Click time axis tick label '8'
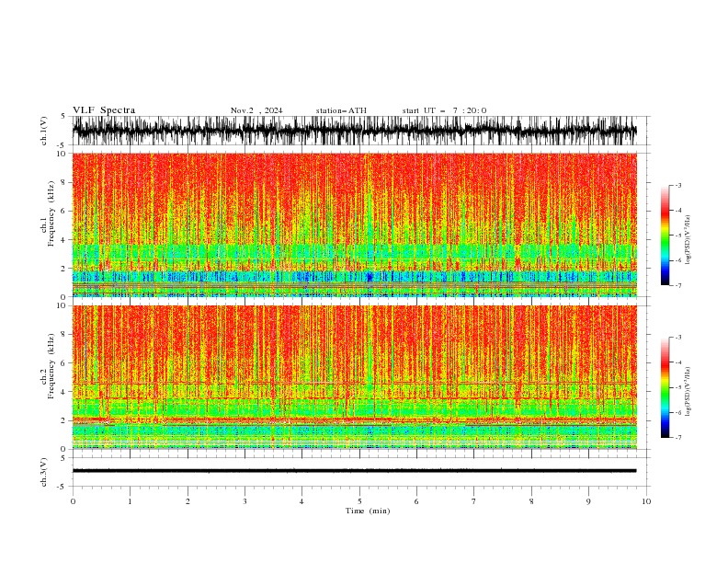The height and width of the screenshot is (563, 728). click(531, 501)
